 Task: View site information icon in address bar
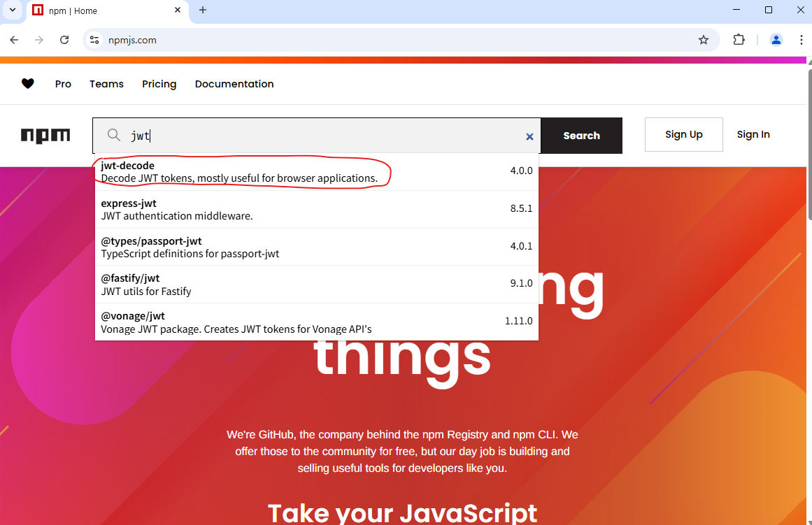coord(94,40)
